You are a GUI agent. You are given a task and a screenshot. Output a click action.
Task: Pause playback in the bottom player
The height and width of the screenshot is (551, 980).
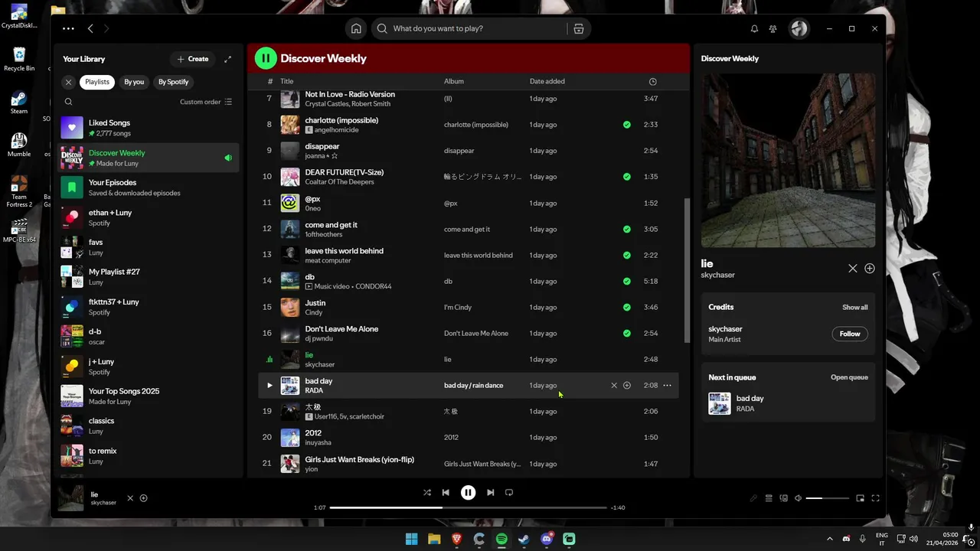pyautogui.click(x=468, y=493)
